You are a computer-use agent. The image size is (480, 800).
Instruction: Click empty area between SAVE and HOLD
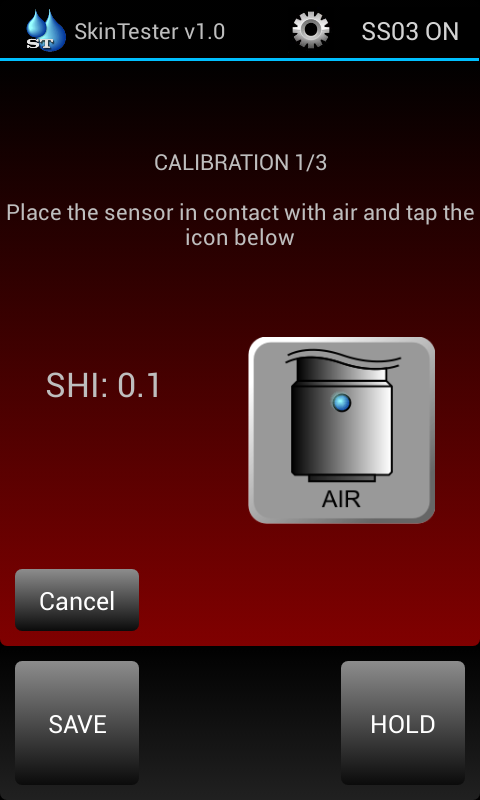click(240, 723)
